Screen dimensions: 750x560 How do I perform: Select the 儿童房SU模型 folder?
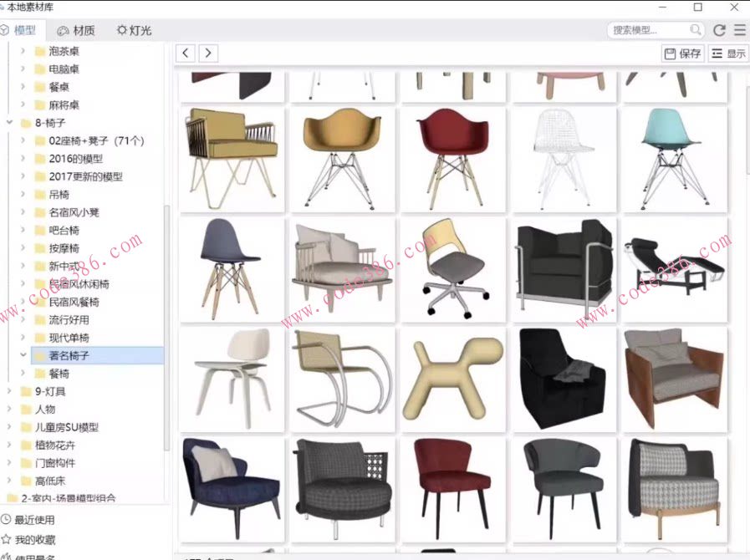click(66, 427)
